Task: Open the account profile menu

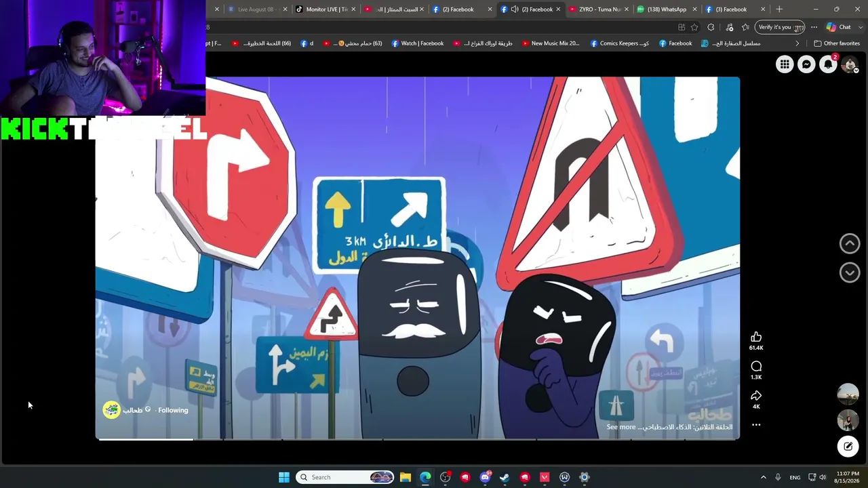Action: 850,64
